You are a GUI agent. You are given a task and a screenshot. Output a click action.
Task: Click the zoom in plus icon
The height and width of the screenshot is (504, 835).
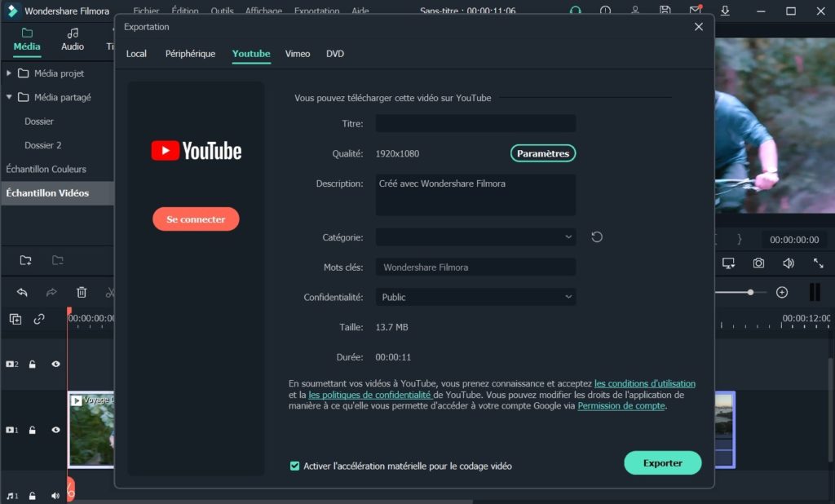click(x=782, y=292)
